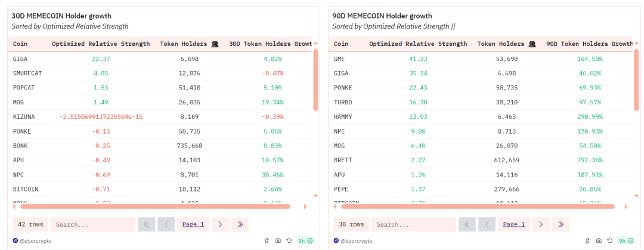
Task: Open the Page 1 selector in the 90D table
Action: point(514,224)
